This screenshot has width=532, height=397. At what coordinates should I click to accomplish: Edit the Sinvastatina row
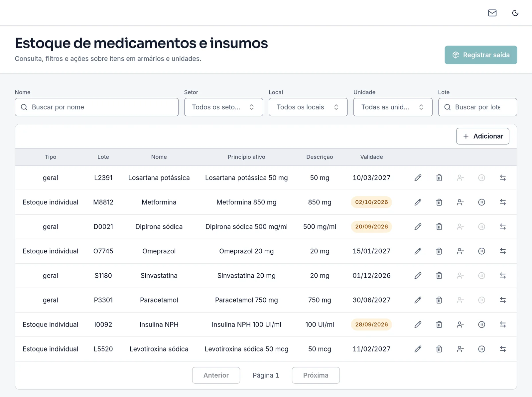click(418, 276)
